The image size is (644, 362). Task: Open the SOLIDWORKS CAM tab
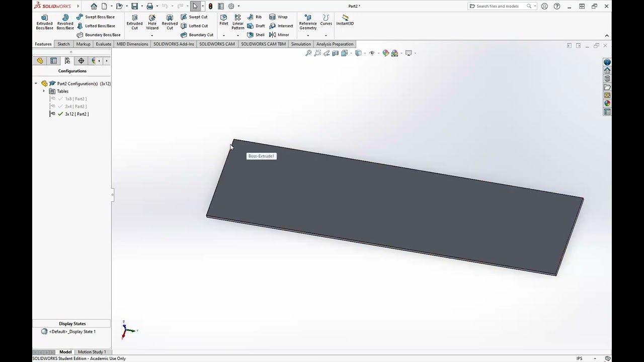[217, 44]
